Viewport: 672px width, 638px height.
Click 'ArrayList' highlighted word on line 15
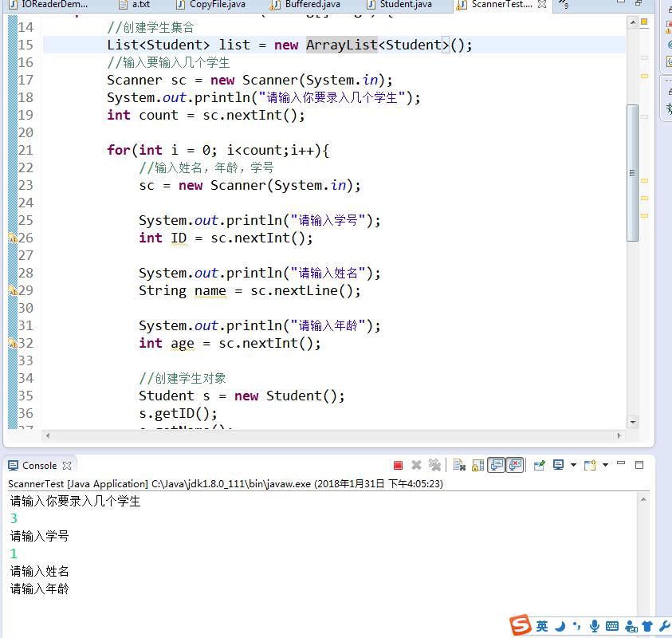tap(341, 45)
